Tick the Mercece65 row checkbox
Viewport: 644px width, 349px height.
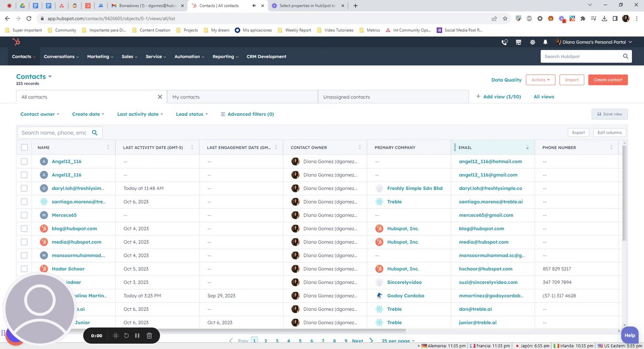click(24, 215)
